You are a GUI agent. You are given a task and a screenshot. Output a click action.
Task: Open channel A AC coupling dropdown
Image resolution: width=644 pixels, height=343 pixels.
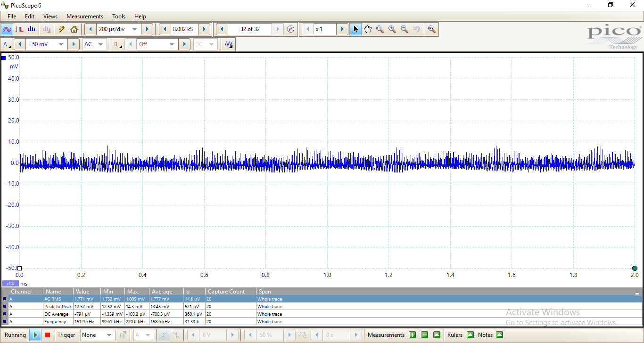coord(99,44)
